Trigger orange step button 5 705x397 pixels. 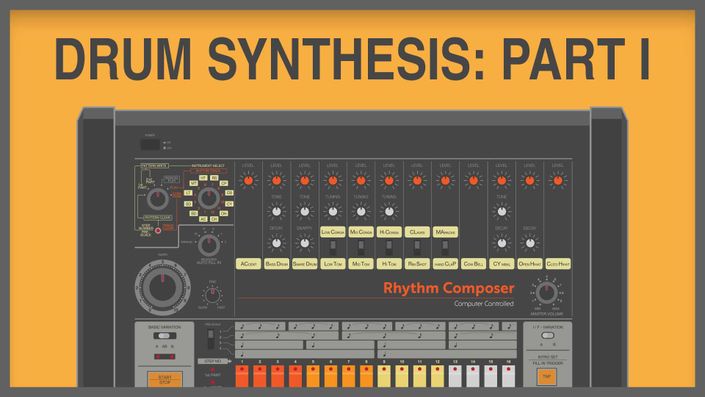313,376
